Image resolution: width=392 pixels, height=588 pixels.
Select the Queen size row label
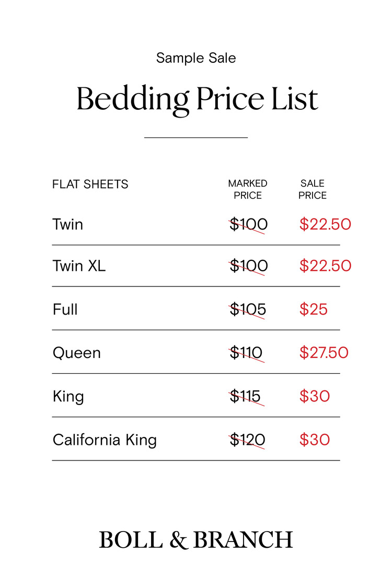76,353
